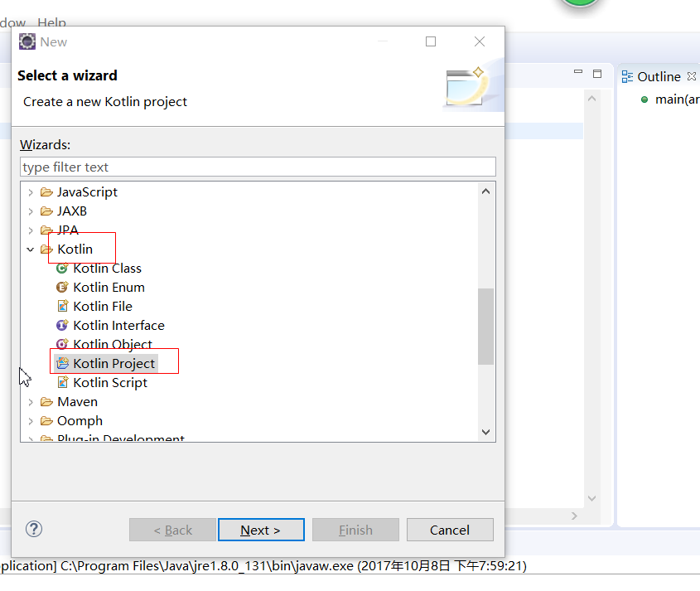Image resolution: width=700 pixels, height=591 pixels.
Task: Click the wizard list scroll down arrow
Action: coord(485,432)
